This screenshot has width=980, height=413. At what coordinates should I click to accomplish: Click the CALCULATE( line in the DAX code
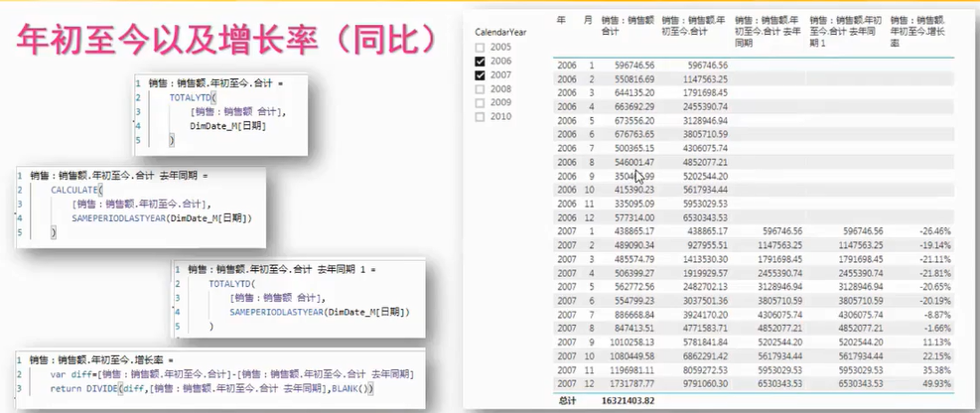click(76, 190)
